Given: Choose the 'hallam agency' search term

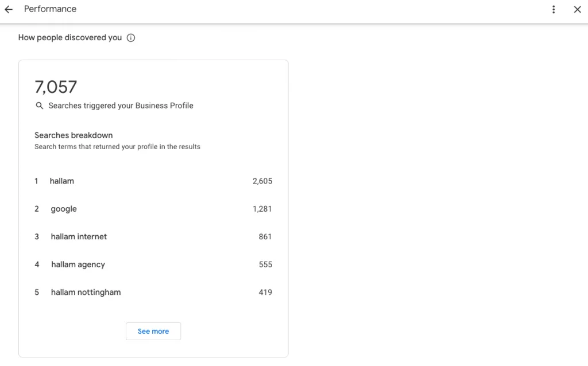Looking at the screenshot, I should pos(78,264).
